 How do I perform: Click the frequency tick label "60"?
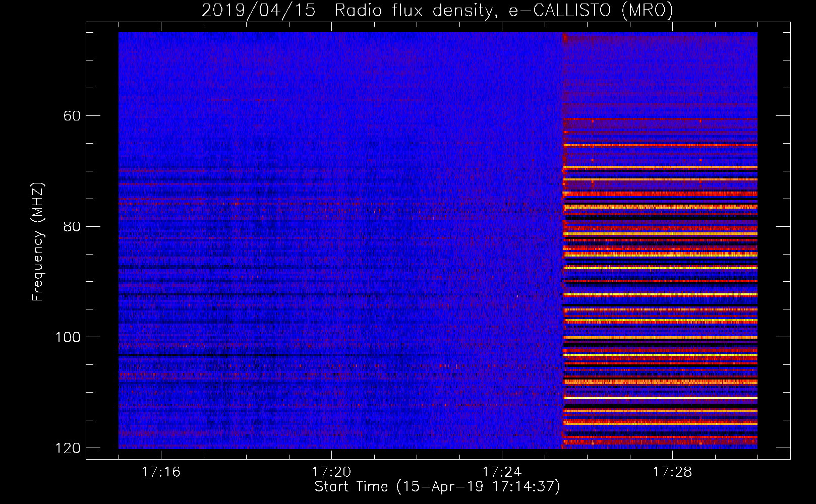click(72, 116)
